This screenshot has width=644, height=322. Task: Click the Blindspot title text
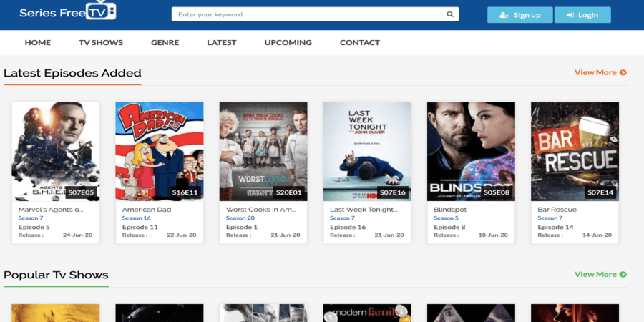tap(450, 210)
